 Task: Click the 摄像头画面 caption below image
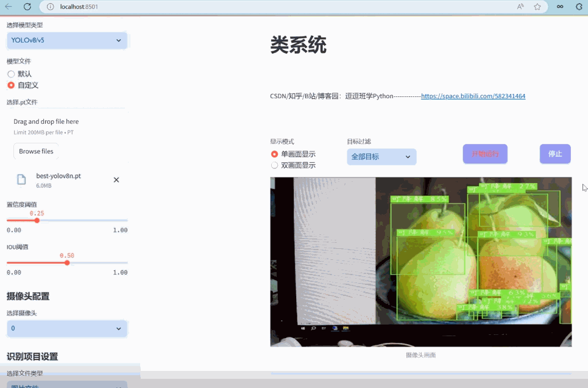click(x=421, y=355)
